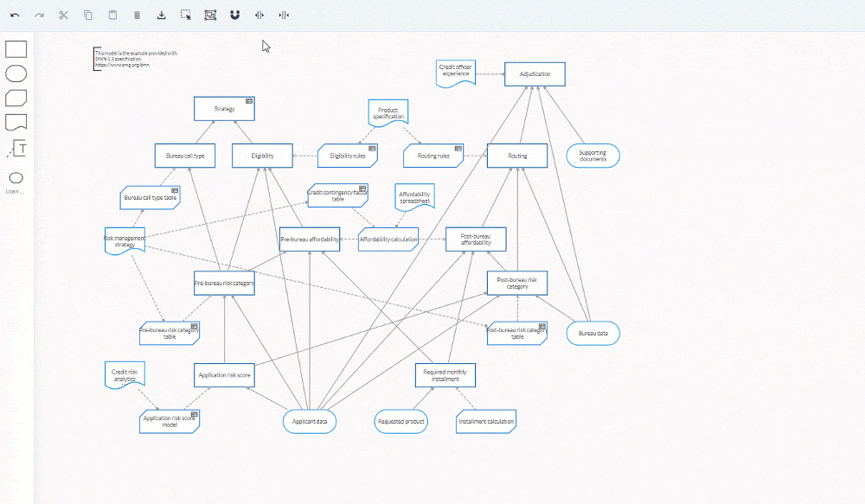Open table icon on Routing rules node
Image resolution: width=865 pixels, height=504 pixels.
458,149
